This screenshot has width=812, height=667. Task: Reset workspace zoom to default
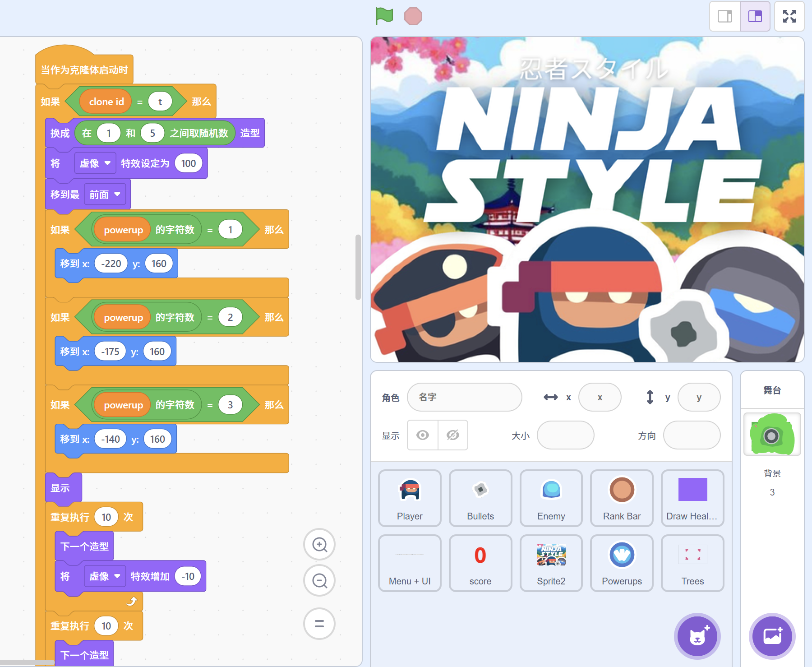[x=319, y=624]
